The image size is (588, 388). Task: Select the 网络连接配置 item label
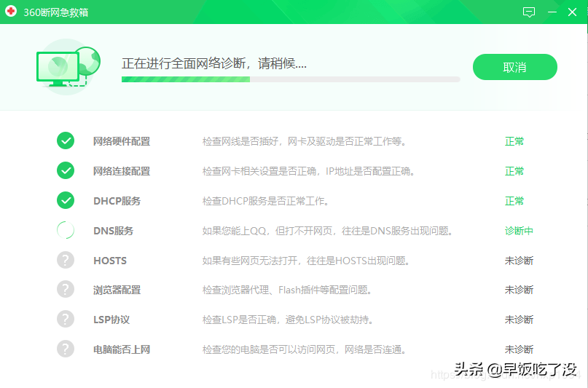pyautogui.click(x=122, y=171)
